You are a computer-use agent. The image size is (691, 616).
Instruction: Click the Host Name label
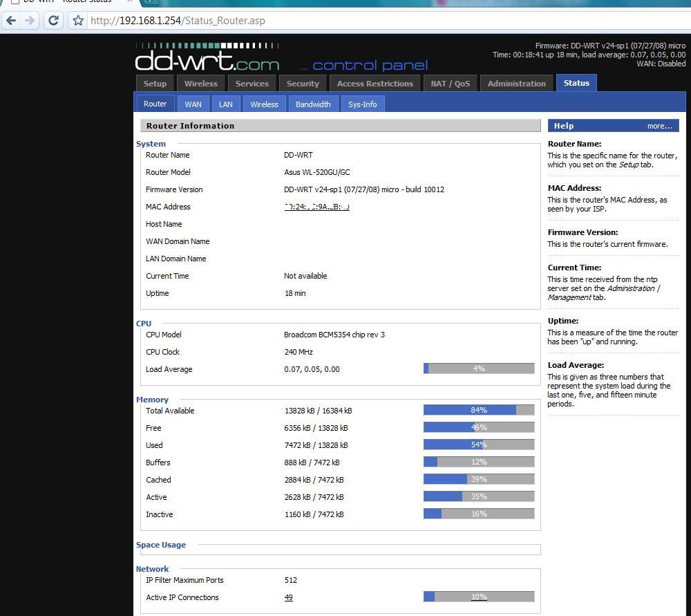pyautogui.click(x=164, y=224)
